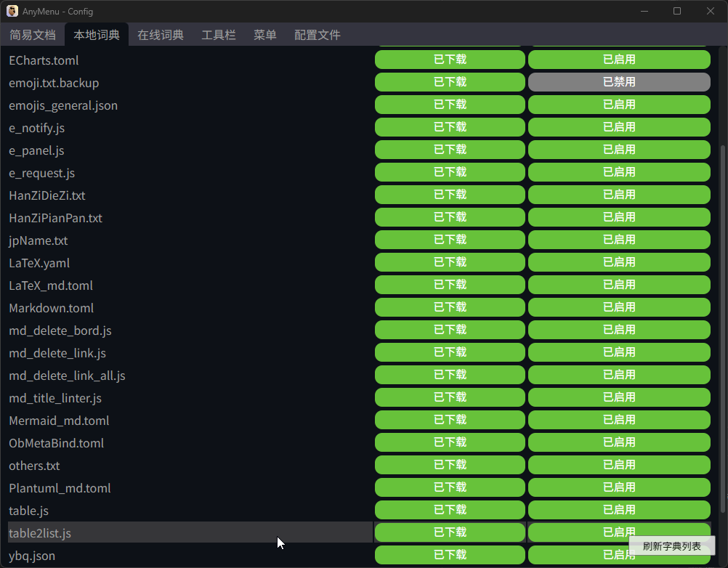
Task: Click 已下载 button for md_delete_link.js
Action: pos(450,352)
